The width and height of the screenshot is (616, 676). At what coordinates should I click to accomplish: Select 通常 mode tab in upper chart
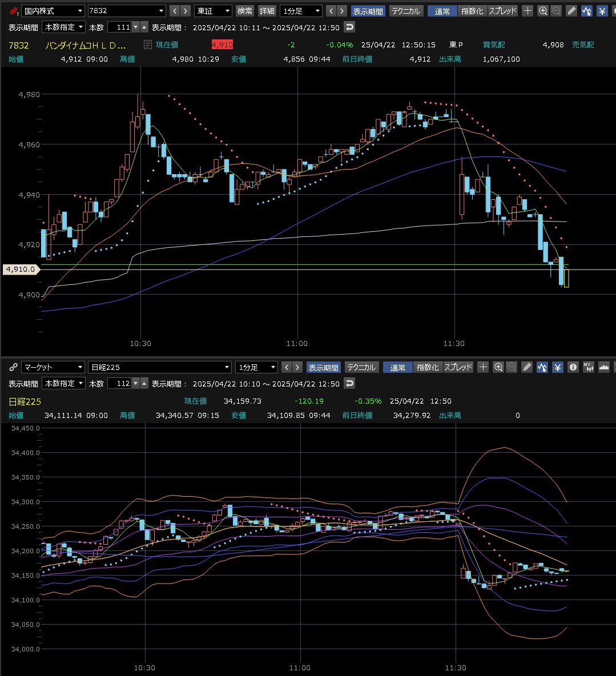(442, 11)
